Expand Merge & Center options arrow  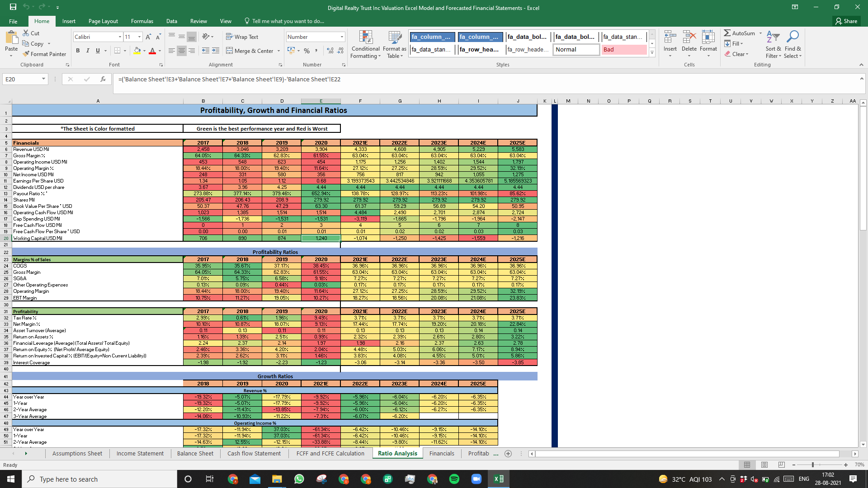coord(278,51)
